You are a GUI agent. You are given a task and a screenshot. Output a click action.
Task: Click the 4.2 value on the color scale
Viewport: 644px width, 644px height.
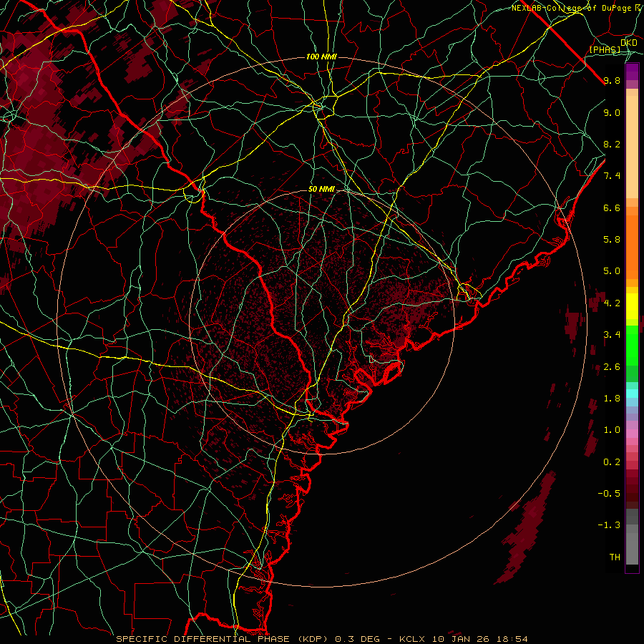click(612, 303)
